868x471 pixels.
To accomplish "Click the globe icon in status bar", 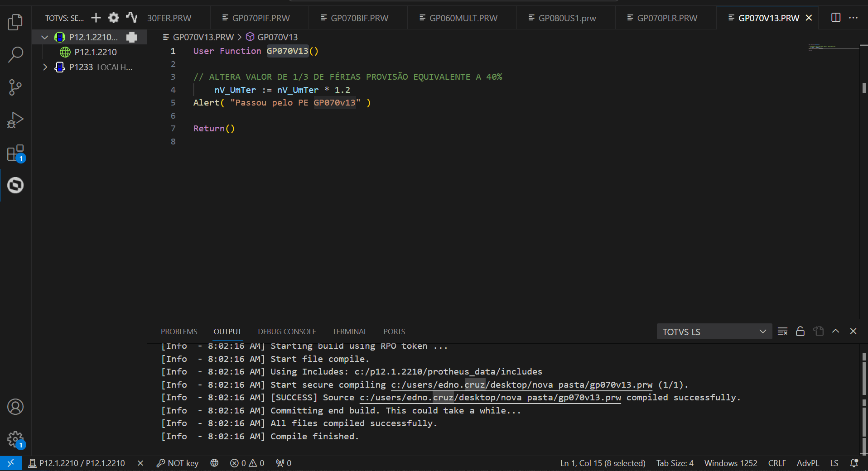I will tap(214, 463).
